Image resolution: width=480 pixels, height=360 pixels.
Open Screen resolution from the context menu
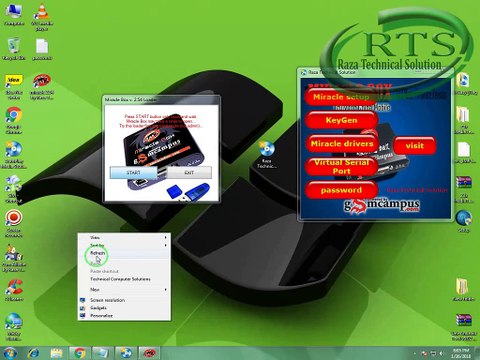124,300
